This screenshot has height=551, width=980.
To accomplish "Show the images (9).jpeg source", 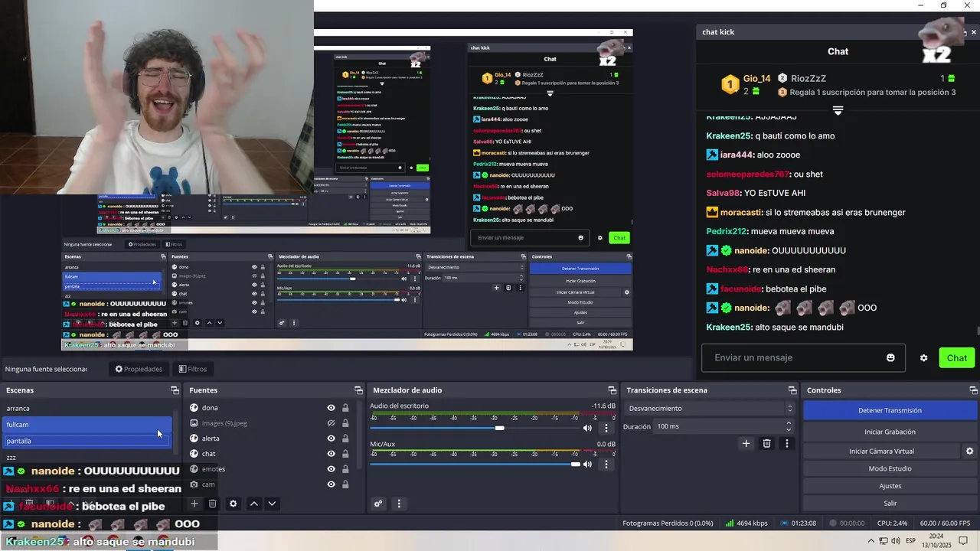I will 331,423.
